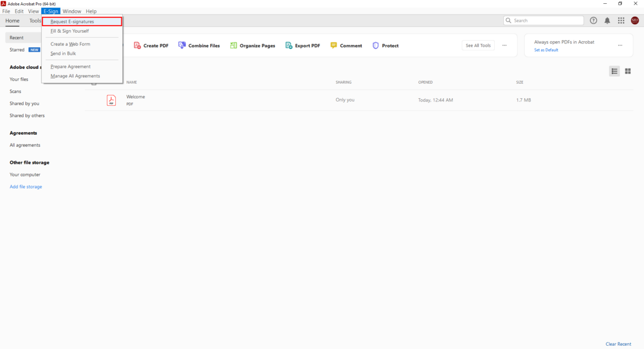Open the Window menu
The width and height of the screenshot is (644, 349).
71,11
